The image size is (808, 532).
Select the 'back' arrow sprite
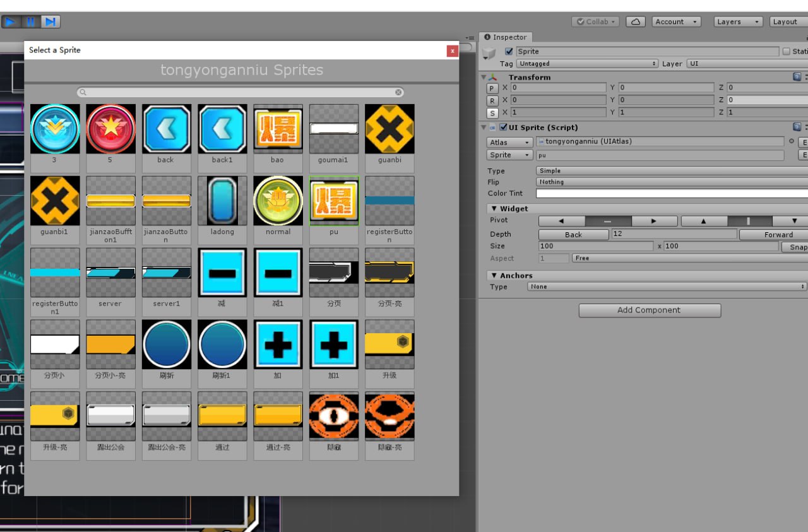pos(166,129)
